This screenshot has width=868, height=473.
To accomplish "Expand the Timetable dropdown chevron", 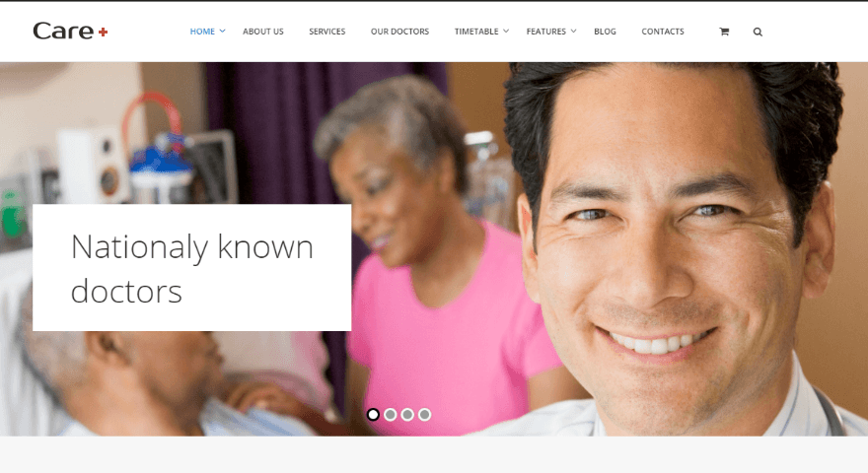I will click(x=506, y=31).
